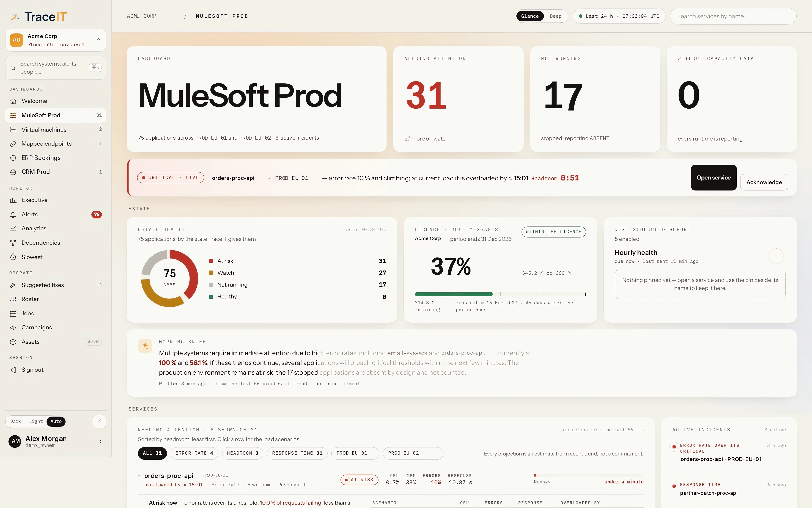Open the Alex Morgan user menu
The height and width of the screenshot is (508, 812).
click(x=56, y=442)
